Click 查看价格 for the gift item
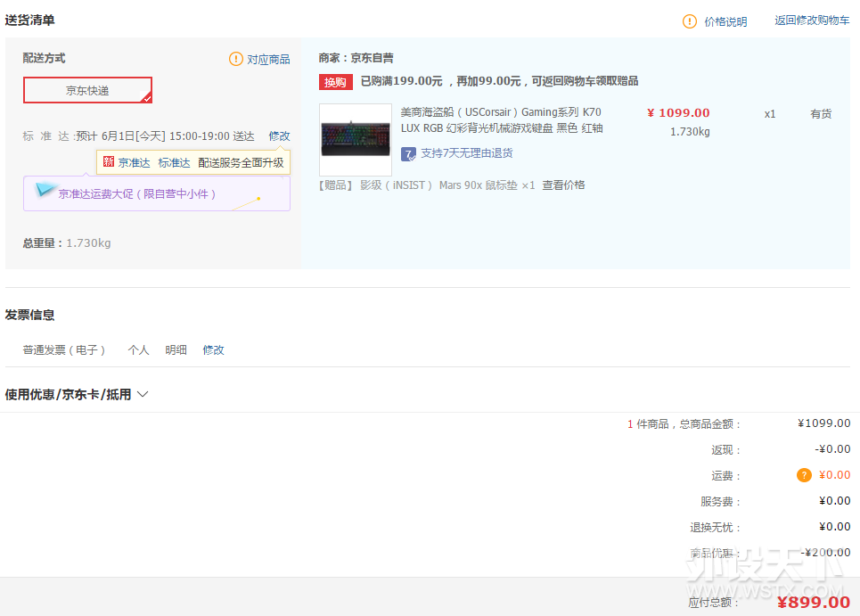860x616 pixels. click(563, 185)
